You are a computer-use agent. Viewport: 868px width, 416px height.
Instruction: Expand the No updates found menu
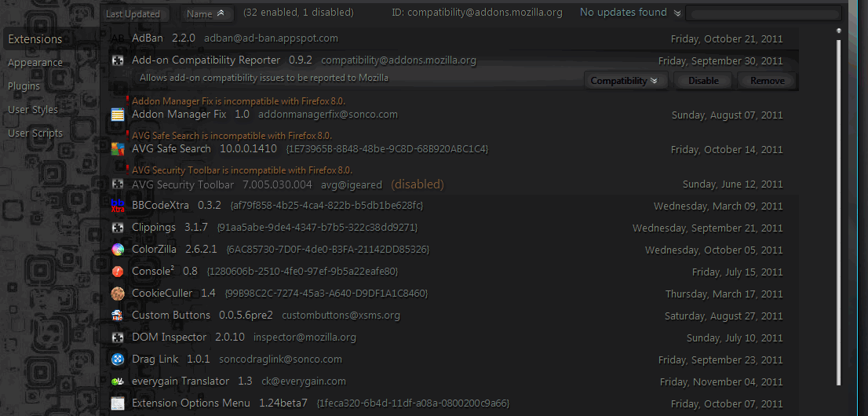click(x=630, y=13)
